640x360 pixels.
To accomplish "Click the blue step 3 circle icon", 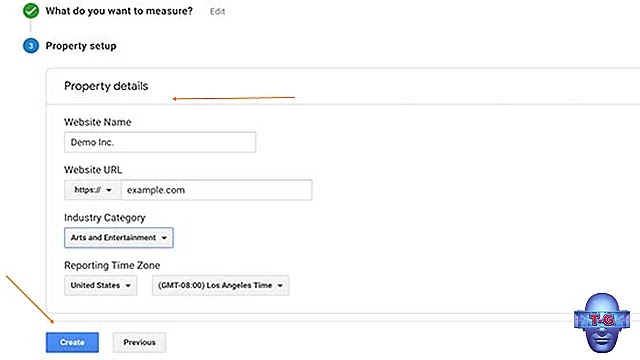I will (x=31, y=46).
